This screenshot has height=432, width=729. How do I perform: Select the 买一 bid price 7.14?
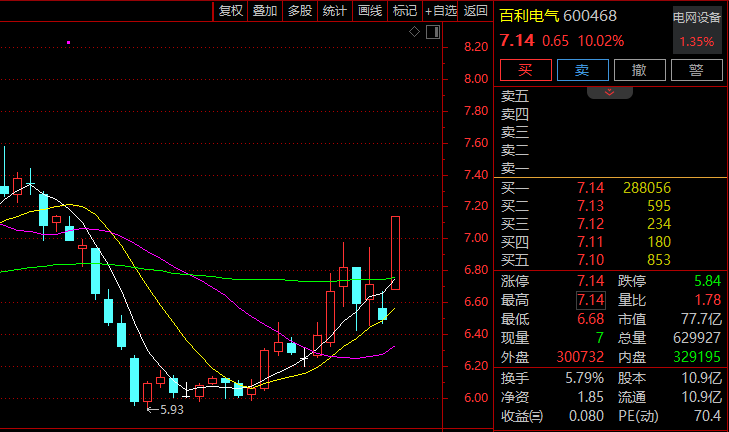point(590,187)
